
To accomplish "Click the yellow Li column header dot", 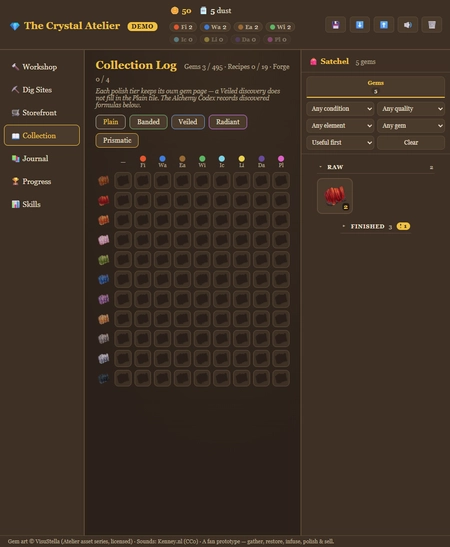I will [241, 159].
